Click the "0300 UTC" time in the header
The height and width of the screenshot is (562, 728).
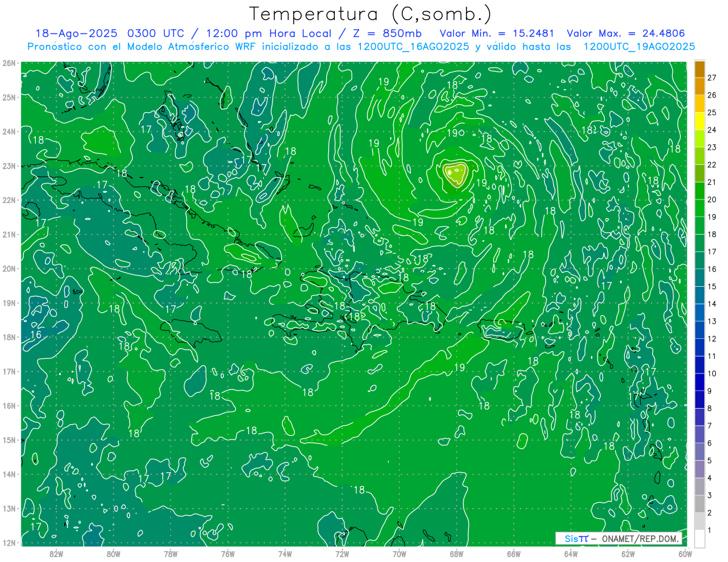coord(156,33)
